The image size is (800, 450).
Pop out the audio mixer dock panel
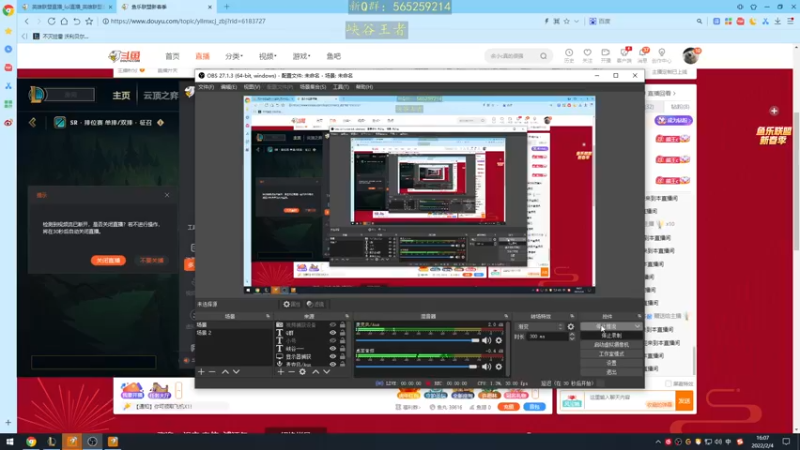[x=506, y=316]
